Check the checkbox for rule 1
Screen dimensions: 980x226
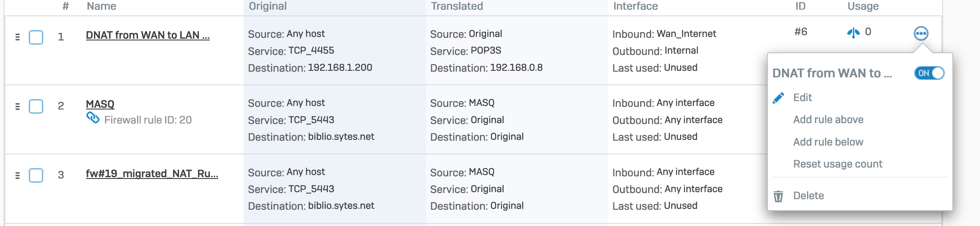tap(36, 37)
